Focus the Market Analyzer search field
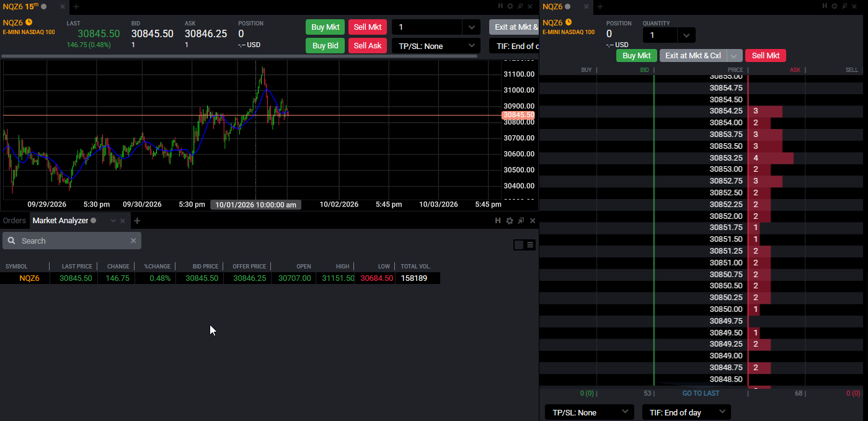 click(72, 241)
